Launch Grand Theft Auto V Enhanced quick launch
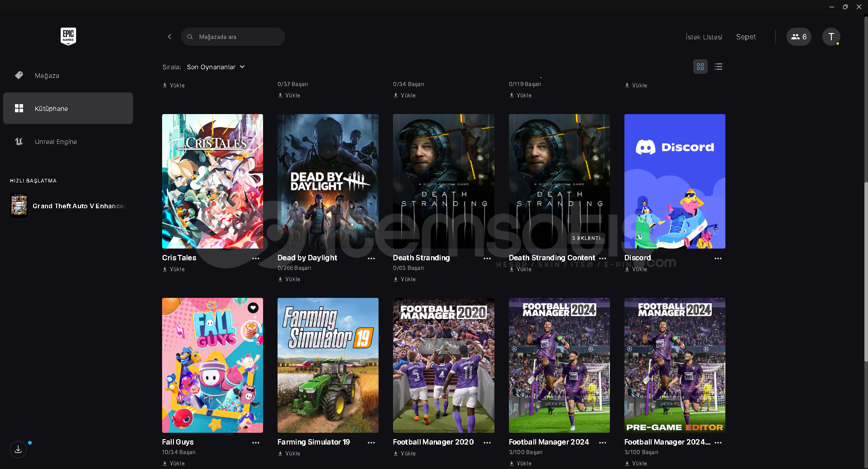This screenshot has height=469, width=868. tap(68, 206)
